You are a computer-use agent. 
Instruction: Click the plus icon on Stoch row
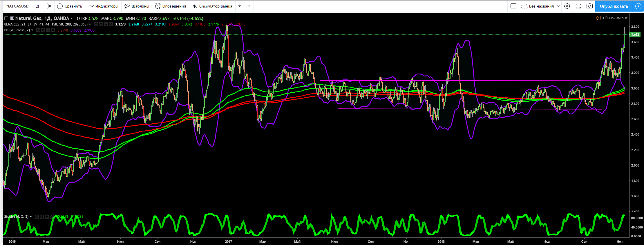[x=47, y=217]
